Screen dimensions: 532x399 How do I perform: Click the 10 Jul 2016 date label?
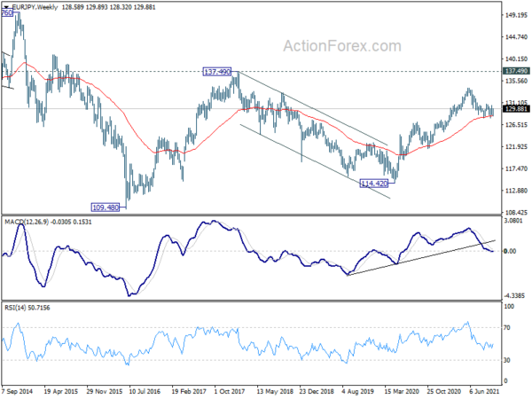point(145,391)
